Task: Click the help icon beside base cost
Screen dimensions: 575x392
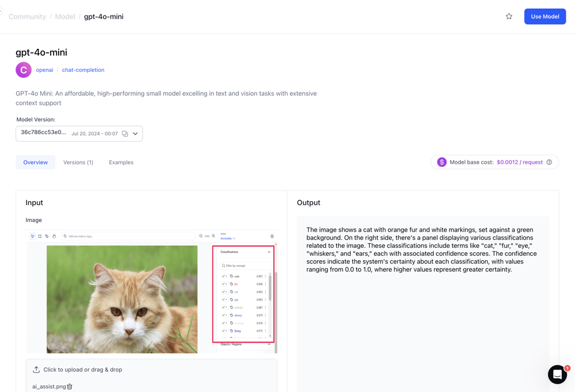Action: pos(549,162)
